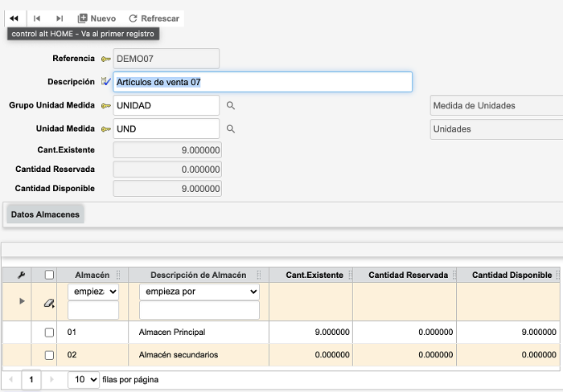The image size is (563, 392).
Task: Go to the first record with double-arrow icon
Action: (14, 18)
